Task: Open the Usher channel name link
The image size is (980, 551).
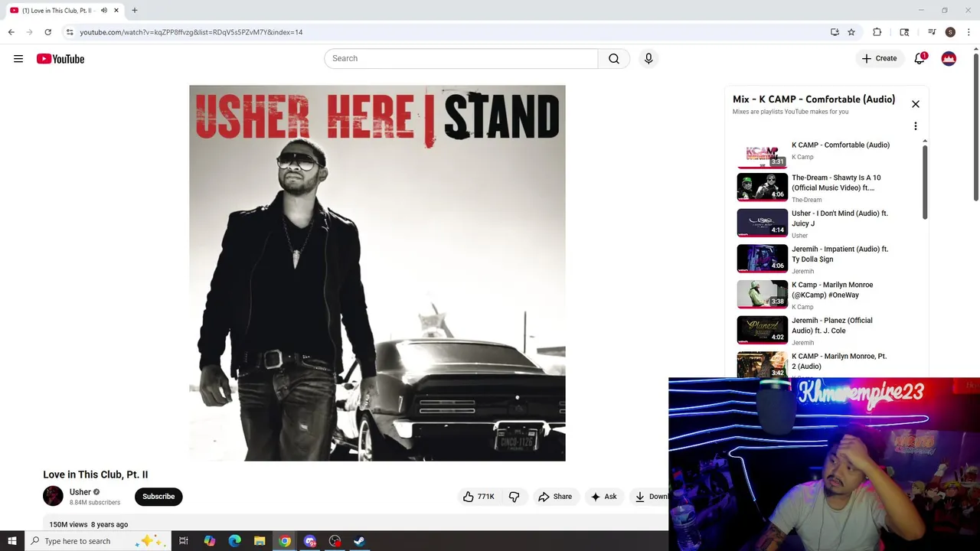Action: click(x=80, y=492)
